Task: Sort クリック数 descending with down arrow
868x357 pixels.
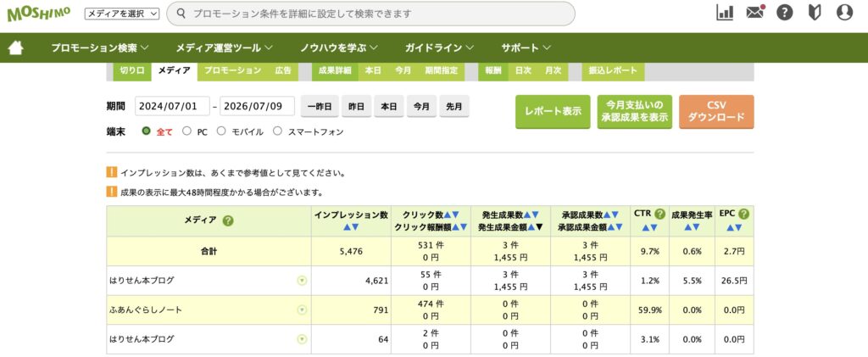Action: click(x=455, y=215)
